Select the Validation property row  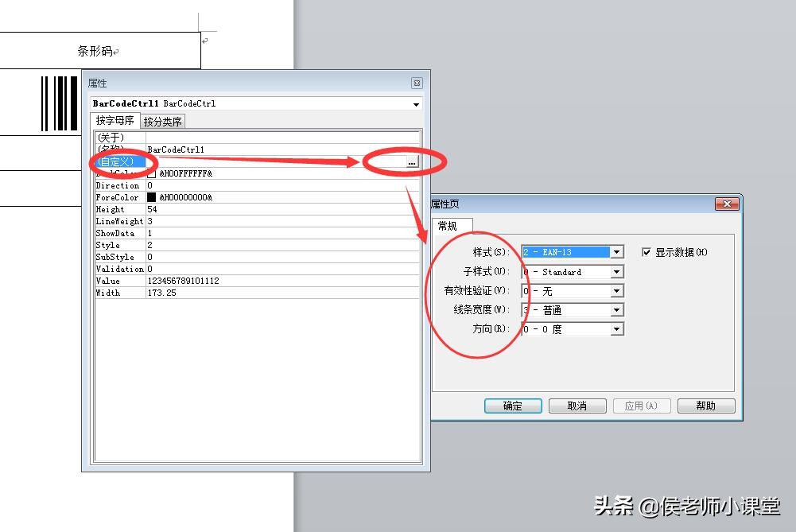(x=257, y=269)
